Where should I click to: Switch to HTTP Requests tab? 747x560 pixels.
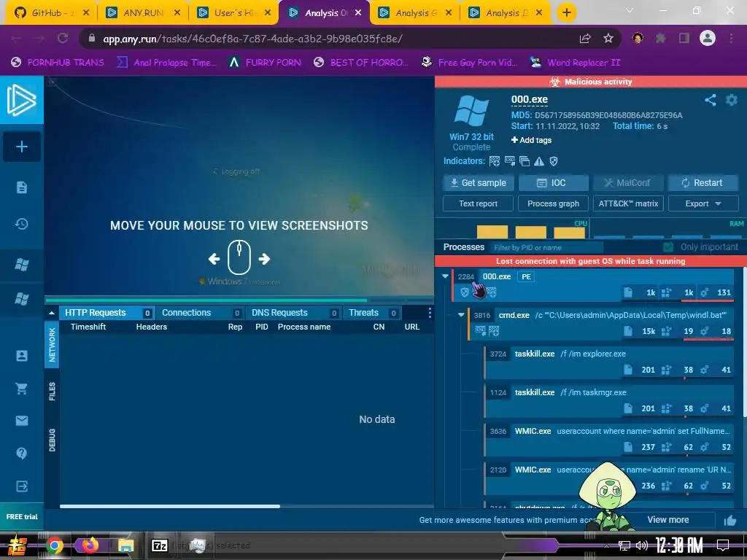click(x=107, y=313)
